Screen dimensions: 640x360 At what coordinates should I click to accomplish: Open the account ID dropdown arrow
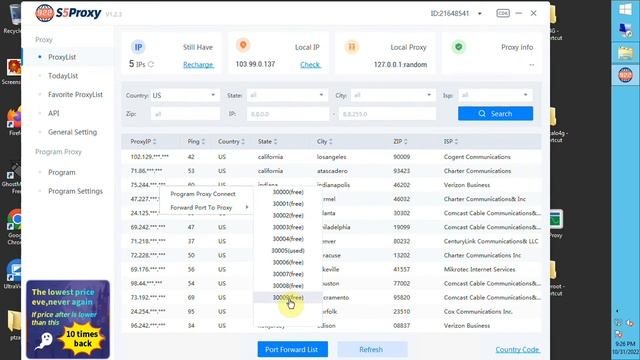point(480,13)
